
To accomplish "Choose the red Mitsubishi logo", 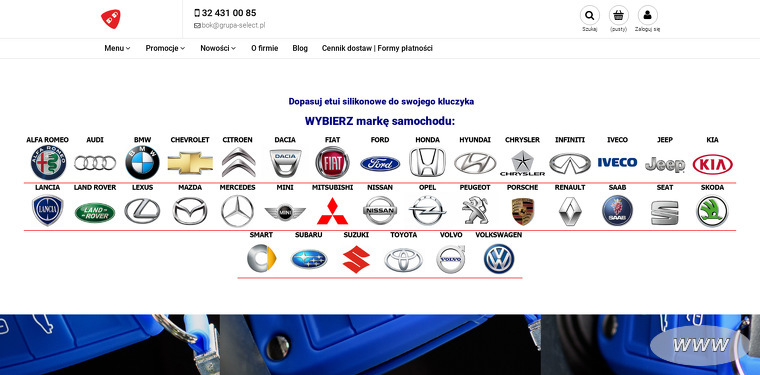I will pos(332,211).
